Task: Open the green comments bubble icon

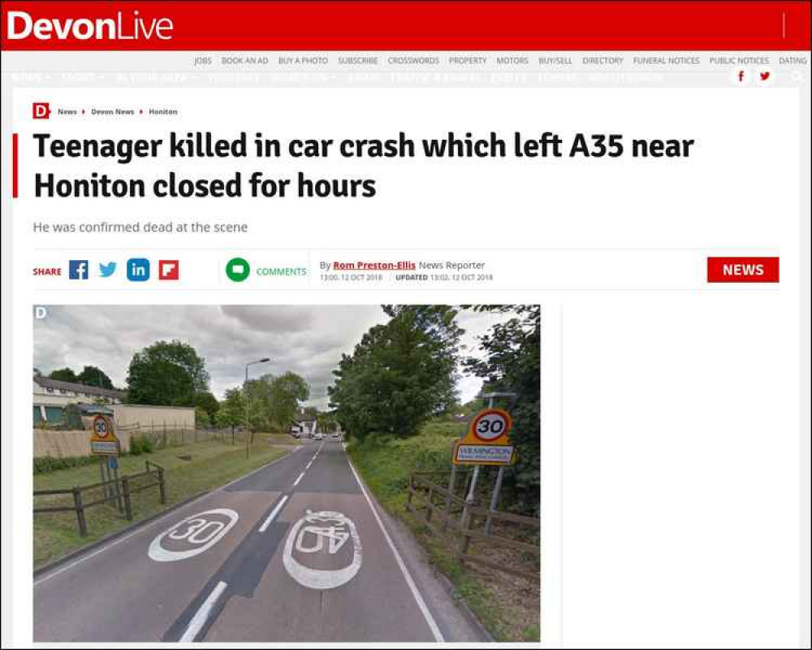Action: [x=238, y=270]
